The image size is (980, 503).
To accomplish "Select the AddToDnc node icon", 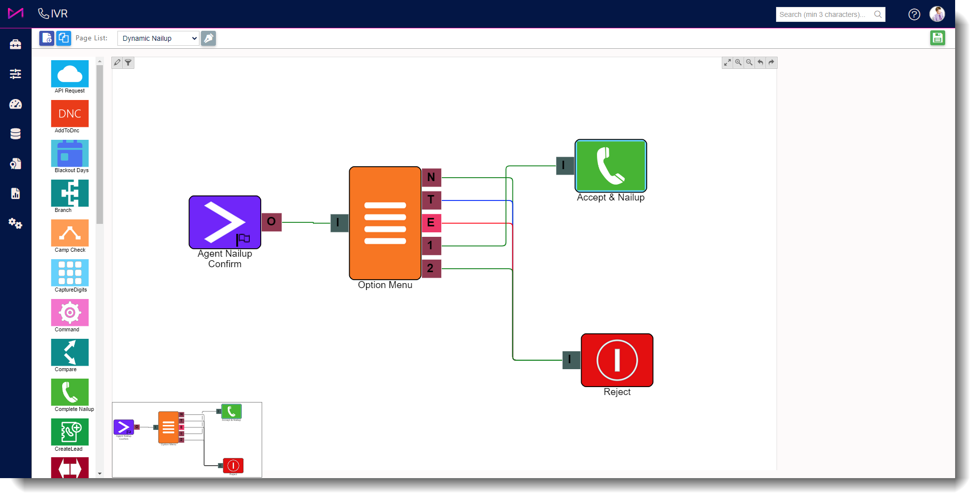I will pos(70,113).
